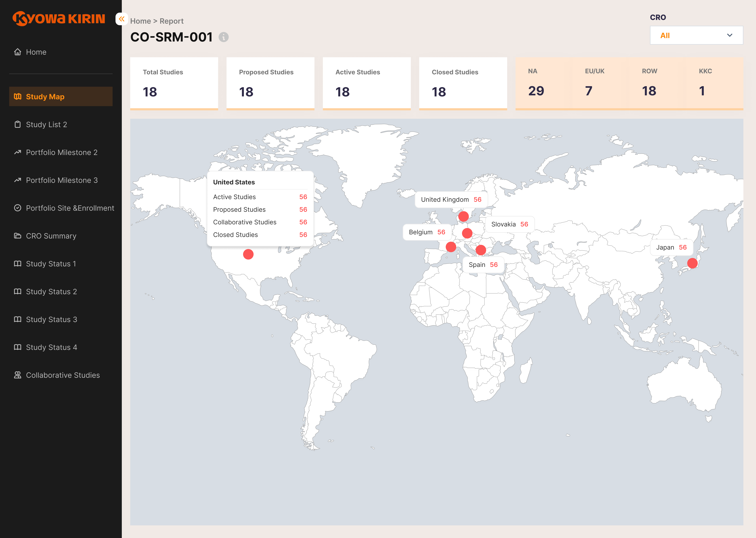Screen dimensions: 756x538
Task: Click the United States tooltip title
Action: tap(234, 182)
